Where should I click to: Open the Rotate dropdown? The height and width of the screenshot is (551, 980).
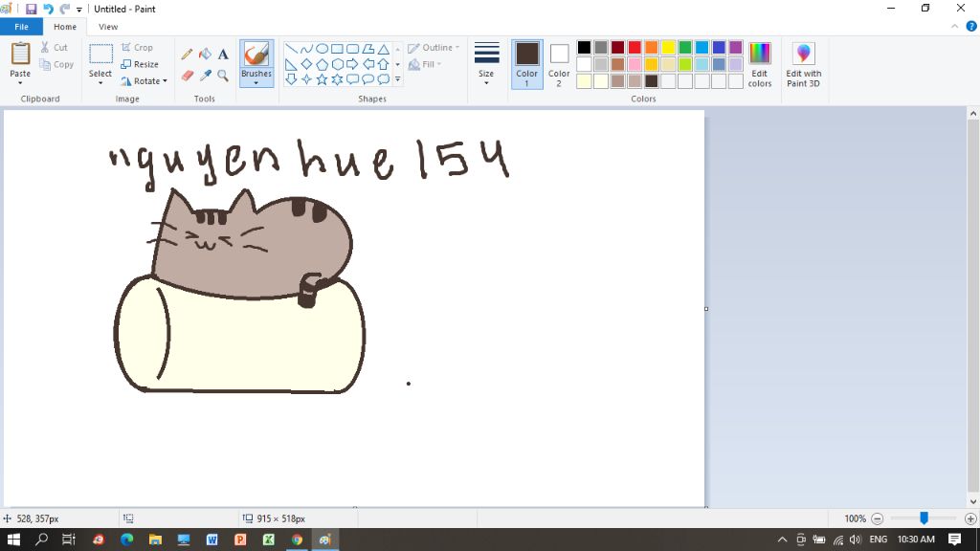pos(144,81)
